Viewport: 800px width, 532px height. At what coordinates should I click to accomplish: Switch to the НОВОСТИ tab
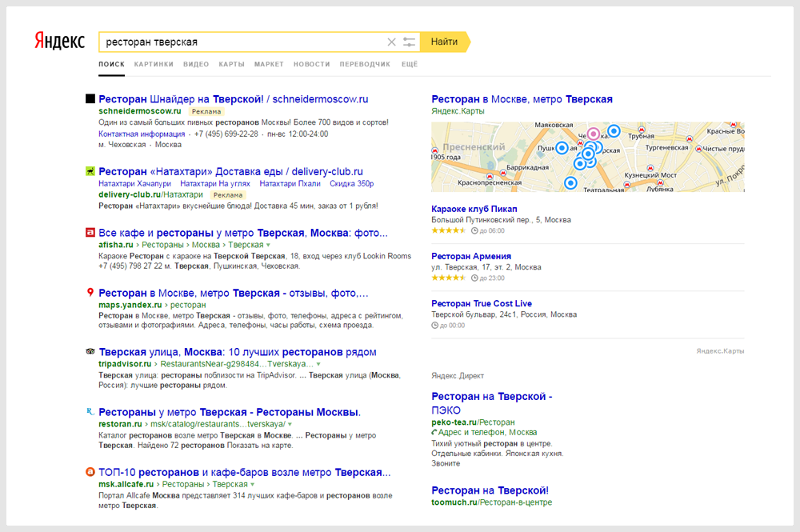312,64
